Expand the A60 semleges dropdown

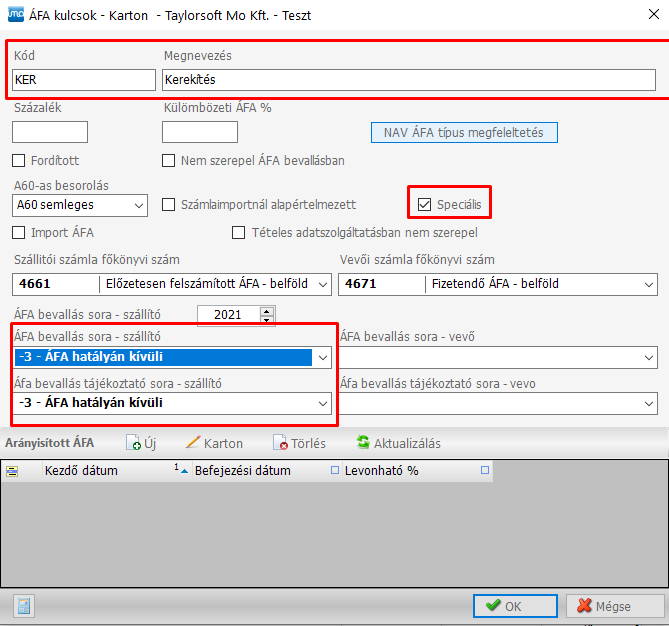[138, 205]
